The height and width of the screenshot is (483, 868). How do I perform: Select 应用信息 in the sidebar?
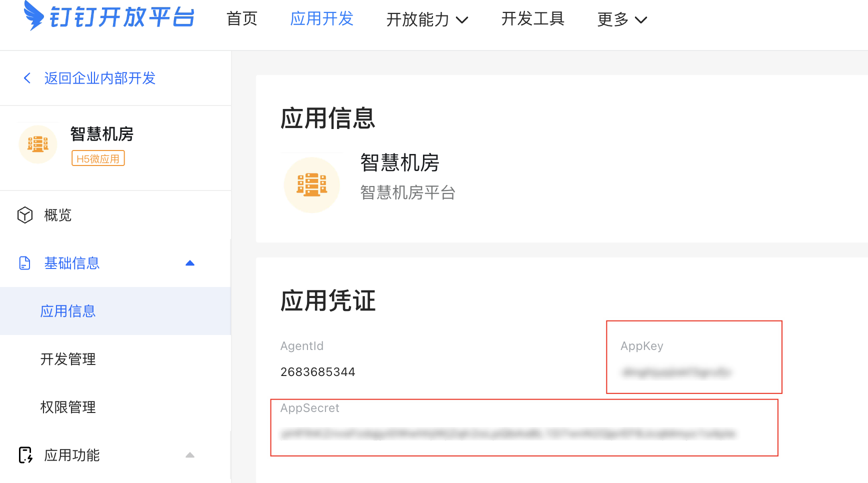[x=68, y=311]
